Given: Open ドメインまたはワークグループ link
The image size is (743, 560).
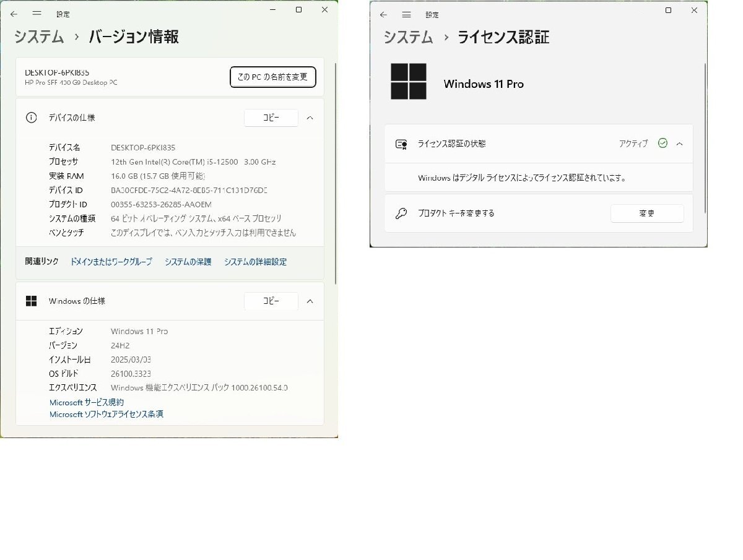Looking at the screenshot, I should 111,262.
